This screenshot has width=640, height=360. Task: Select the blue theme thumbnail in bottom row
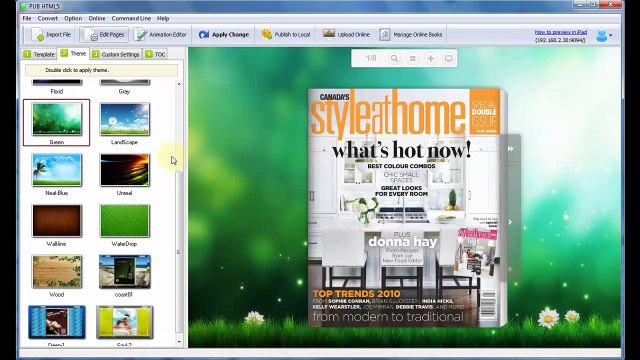click(57, 322)
